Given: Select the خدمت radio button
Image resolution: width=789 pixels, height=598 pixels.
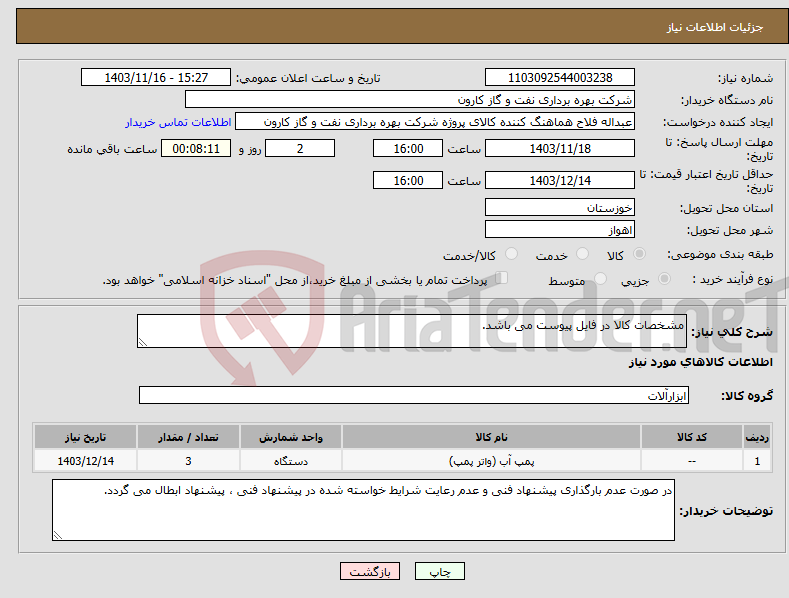Looking at the screenshot, I should (x=582, y=254).
